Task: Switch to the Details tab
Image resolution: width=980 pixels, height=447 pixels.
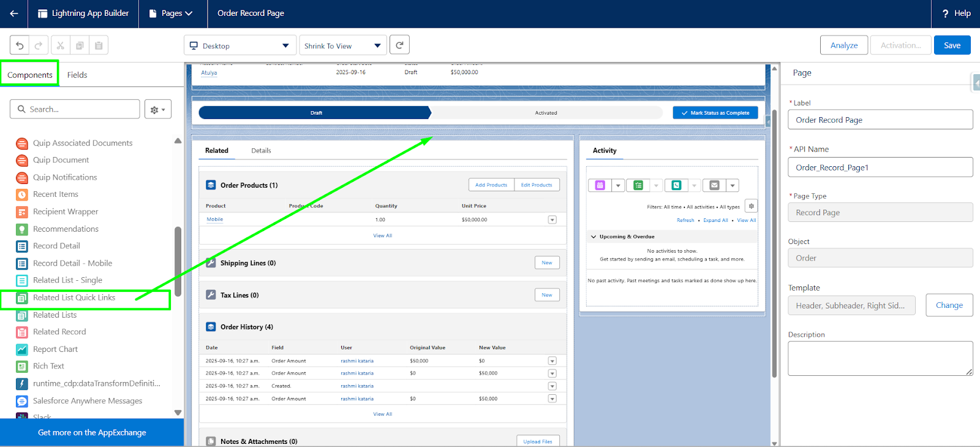Action: pos(261,151)
